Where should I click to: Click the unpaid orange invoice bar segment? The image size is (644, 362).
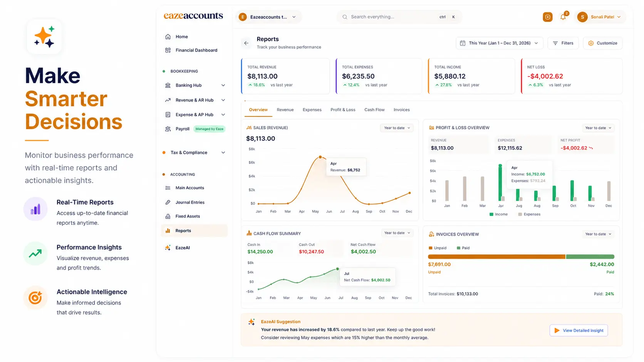coord(496,257)
